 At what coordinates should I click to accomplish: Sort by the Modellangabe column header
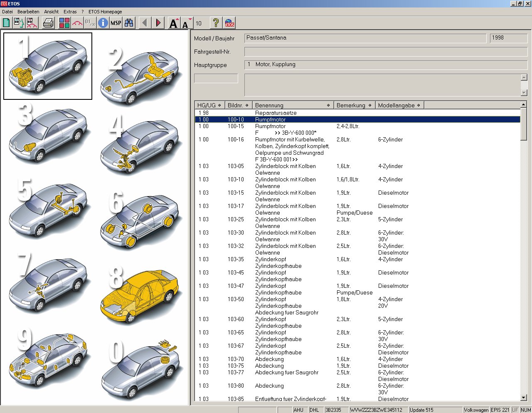tap(399, 105)
